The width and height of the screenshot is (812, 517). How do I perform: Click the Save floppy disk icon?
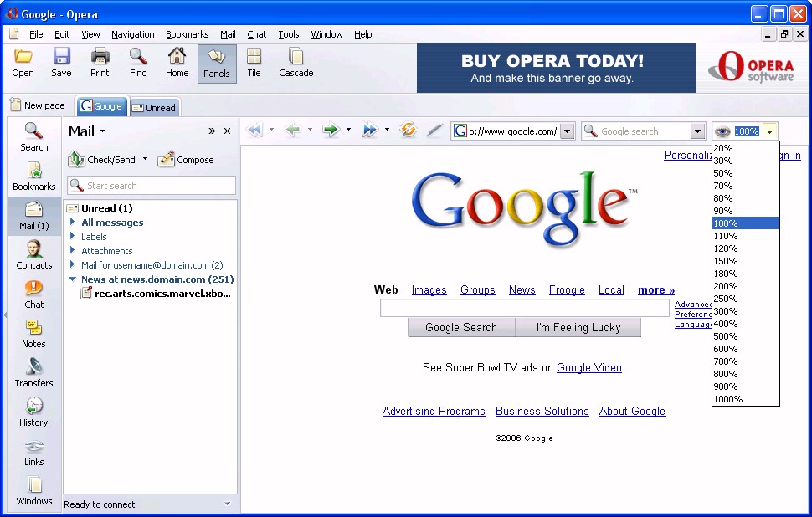[x=62, y=56]
